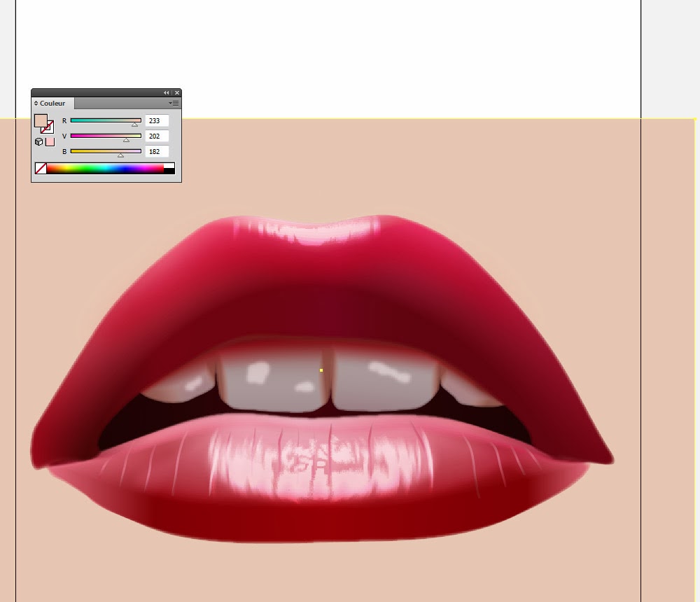The height and width of the screenshot is (602, 700).
Task: Click the R channel slider bar
Action: coord(106,120)
